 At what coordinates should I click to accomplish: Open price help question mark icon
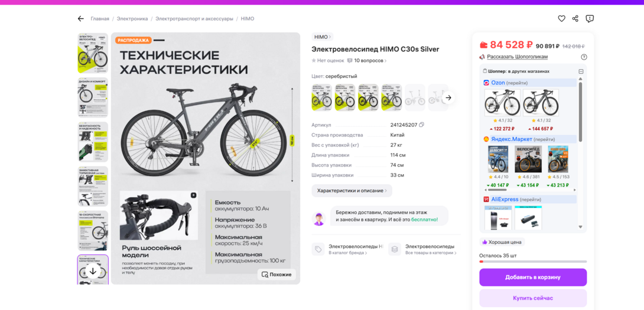click(584, 57)
